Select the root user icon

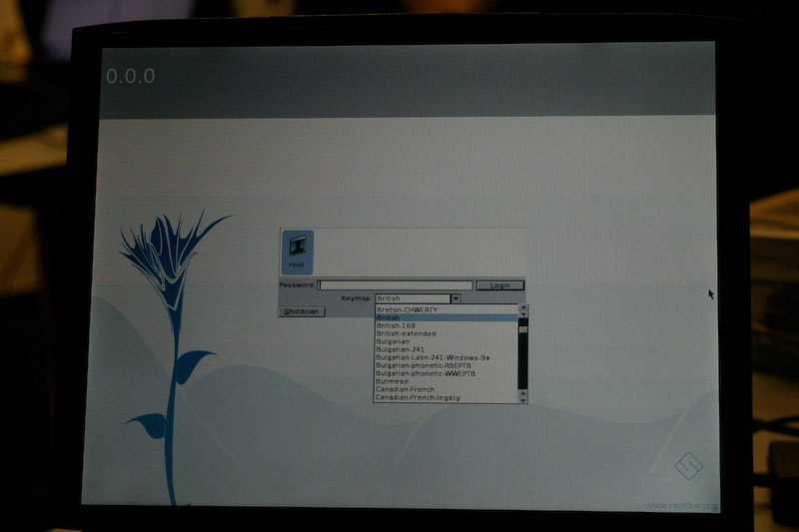(297, 252)
